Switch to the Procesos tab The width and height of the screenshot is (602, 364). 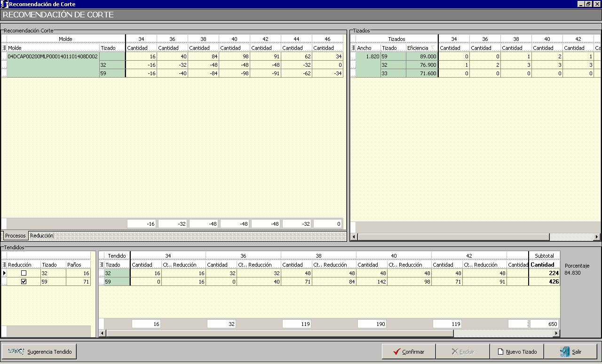15,236
